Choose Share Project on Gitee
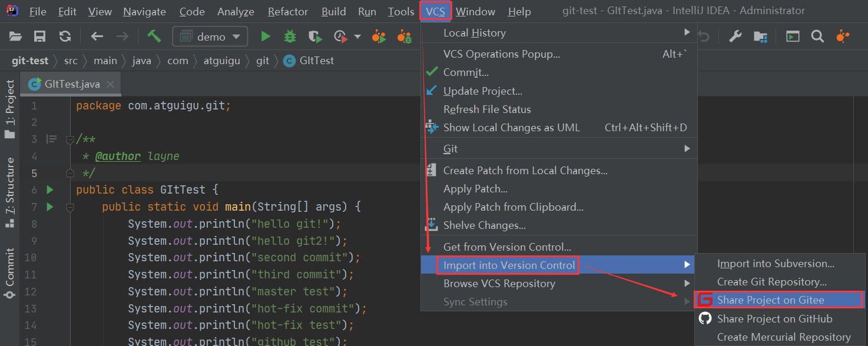Image resolution: width=868 pixels, height=346 pixels. pos(779,300)
